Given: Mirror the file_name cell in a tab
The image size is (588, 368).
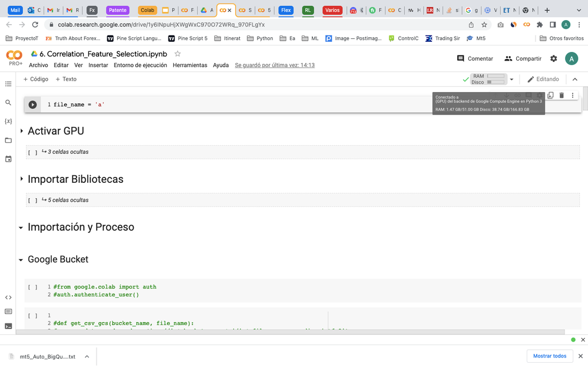Looking at the screenshot, I should pos(550,96).
